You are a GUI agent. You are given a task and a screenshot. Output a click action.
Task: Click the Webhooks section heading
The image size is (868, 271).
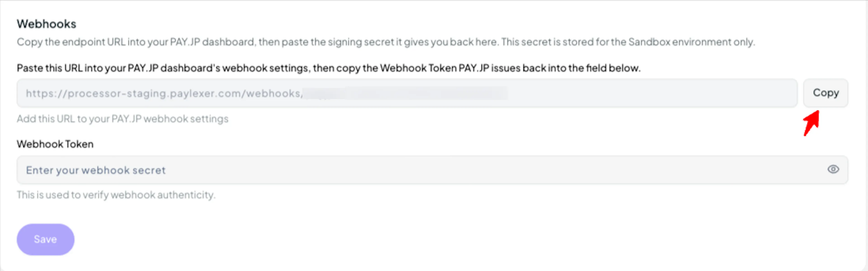click(47, 24)
